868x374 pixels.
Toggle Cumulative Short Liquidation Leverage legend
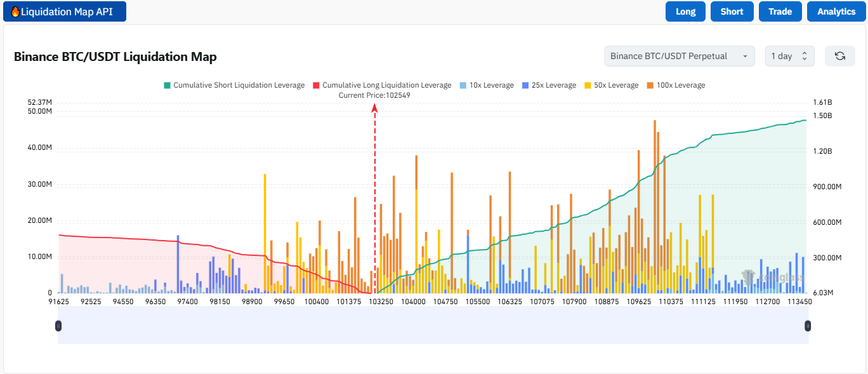click(x=234, y=85)
